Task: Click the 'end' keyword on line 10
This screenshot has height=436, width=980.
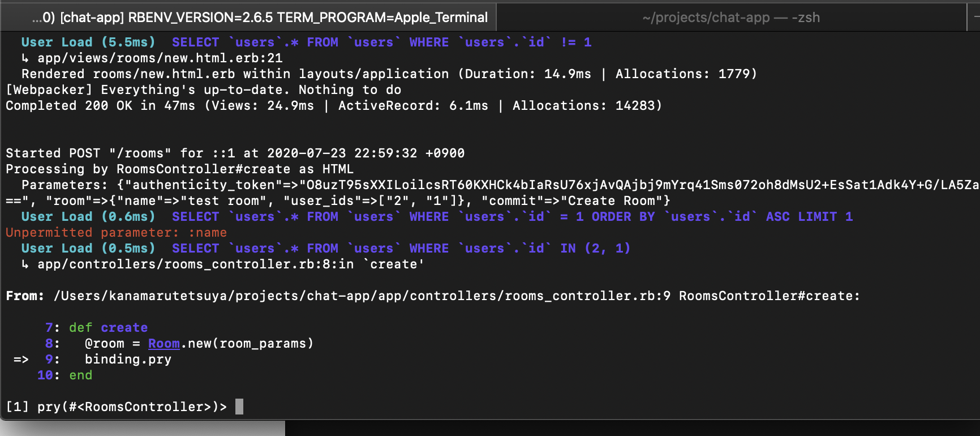Action: tap(81, 375)
